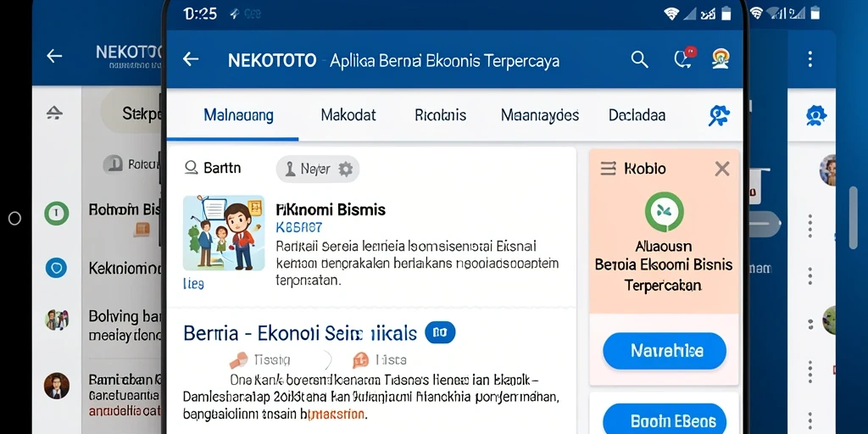Click the blue badge after Berria Ekonoti heading
This screenshot has height=434, width=868.
point(440,332)
